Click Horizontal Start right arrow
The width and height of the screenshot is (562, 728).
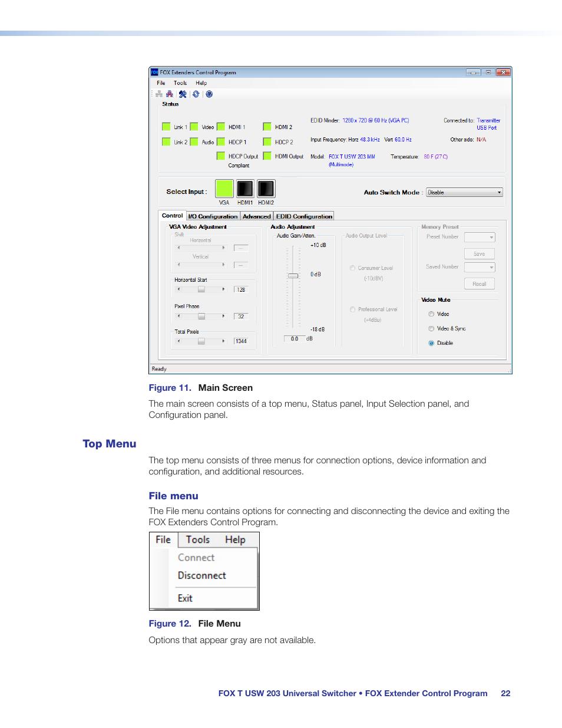coord(224,289)
